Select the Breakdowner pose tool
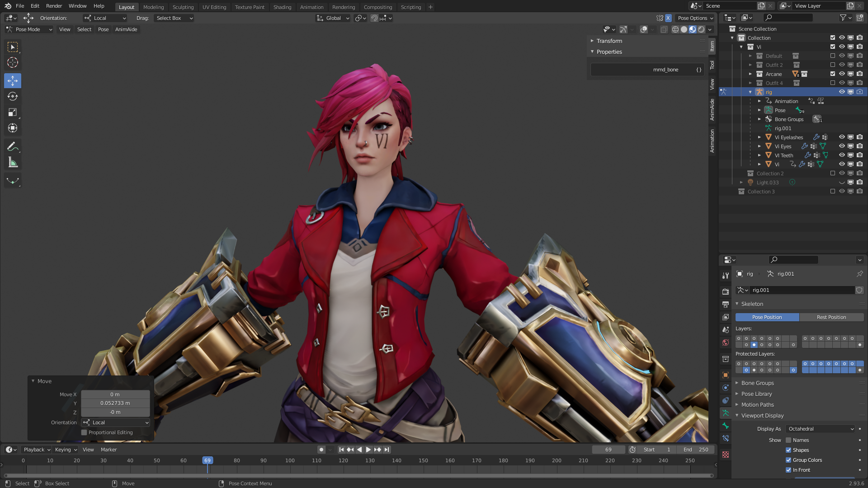The height and width of the screenshot is (488, 868). (13, 181)
